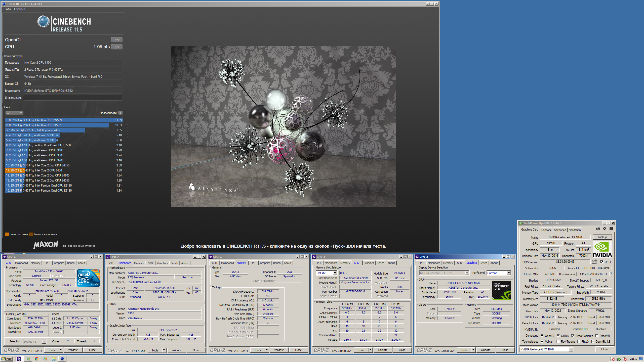
Task: Click the BIOS export share icon in GPU-Z
Action: [x=594, y=262]
